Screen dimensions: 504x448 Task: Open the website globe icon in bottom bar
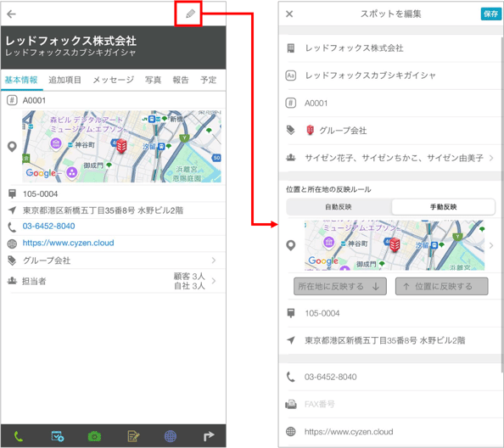[x=171, y=436]
